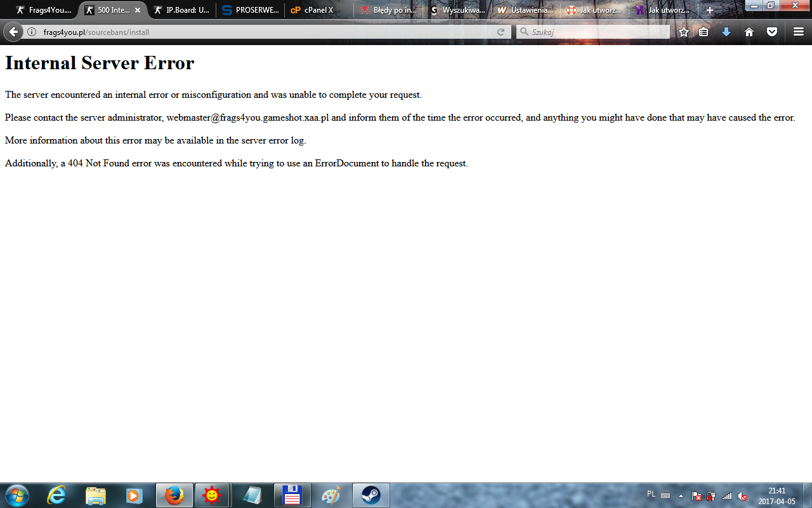
Task: Close the 500 Internal Server Error tab
Action: [138, 10]
